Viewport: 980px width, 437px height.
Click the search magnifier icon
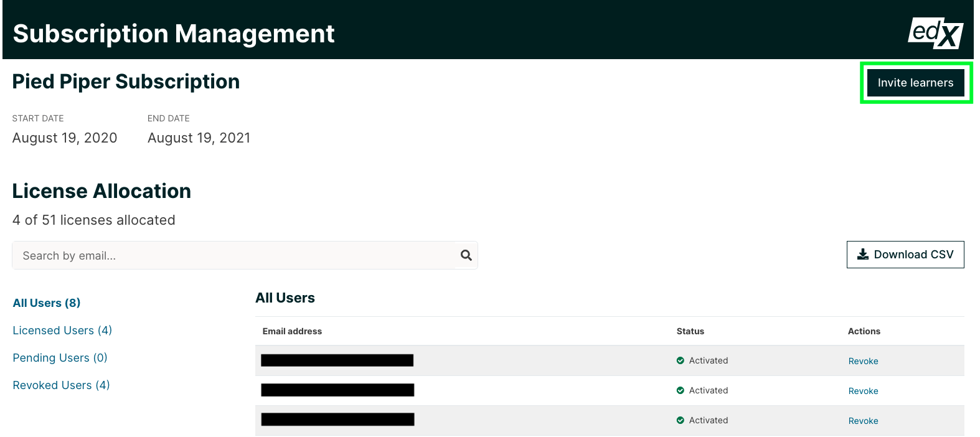466,255
